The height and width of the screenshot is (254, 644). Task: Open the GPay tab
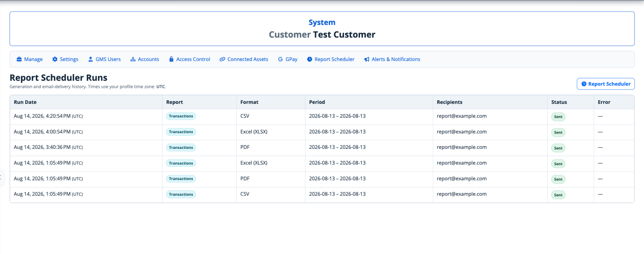pyautogui.click(x=287, y=59)
